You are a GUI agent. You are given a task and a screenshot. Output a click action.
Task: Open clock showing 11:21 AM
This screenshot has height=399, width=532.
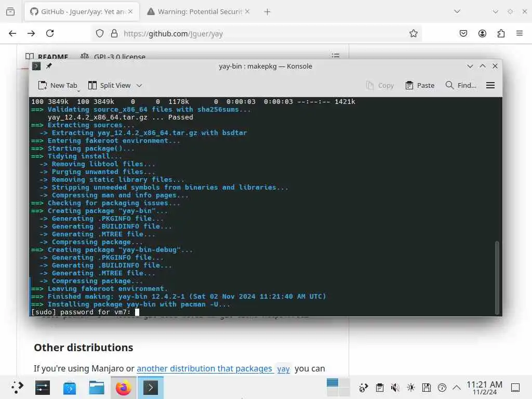click(x=485, y=388)
